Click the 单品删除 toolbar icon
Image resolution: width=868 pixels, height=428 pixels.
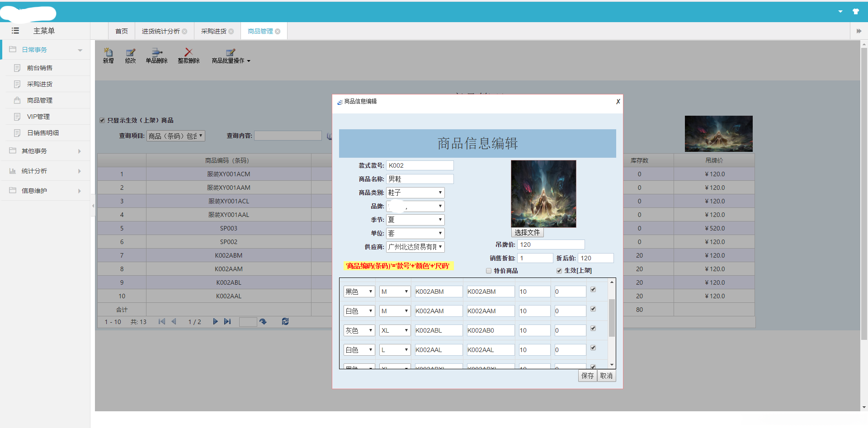157,52
